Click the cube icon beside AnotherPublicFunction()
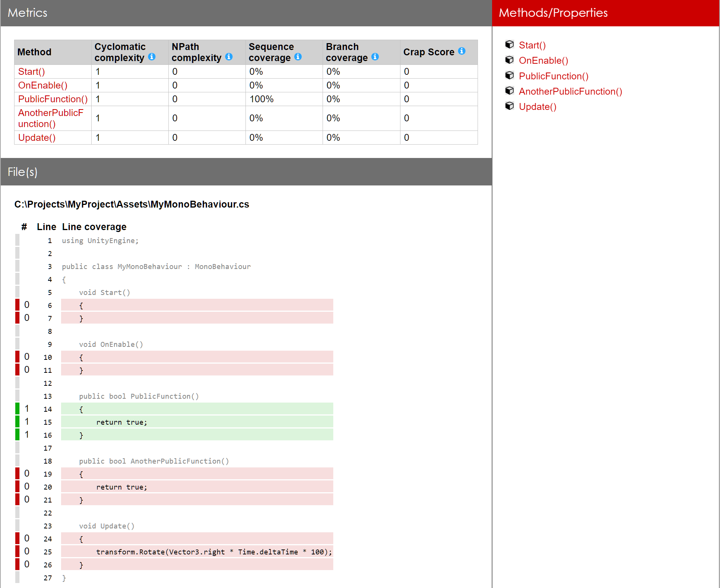Screen dimensions: 720x588 coord(510,90)
